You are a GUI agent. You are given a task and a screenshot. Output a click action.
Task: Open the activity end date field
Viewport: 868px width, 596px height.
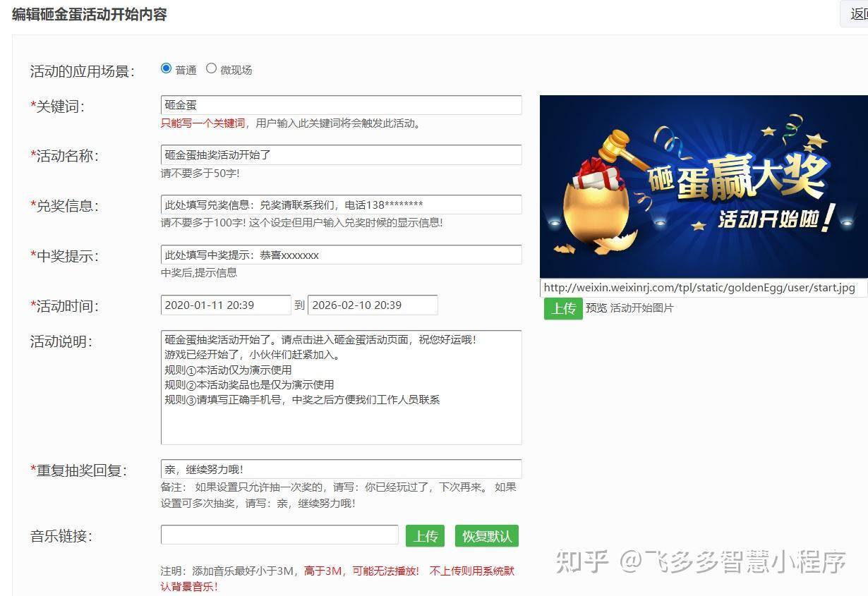point(372,305)
